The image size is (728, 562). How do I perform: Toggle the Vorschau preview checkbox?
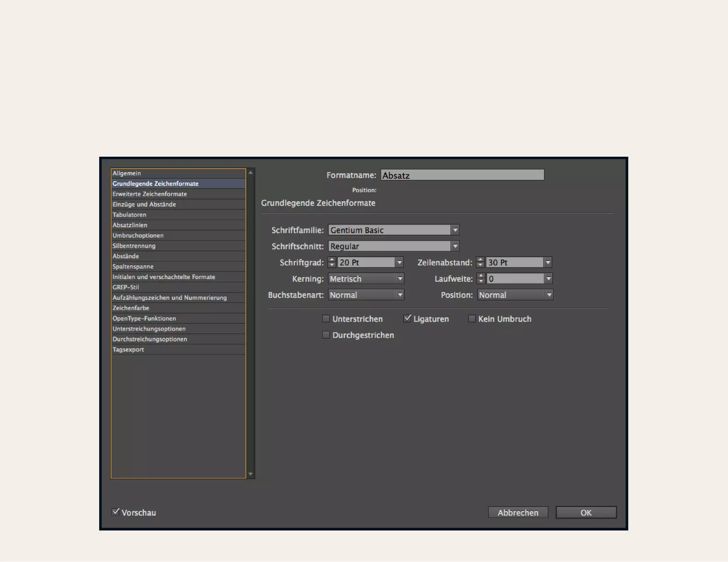pyautogui.click(x=115, y=512)
